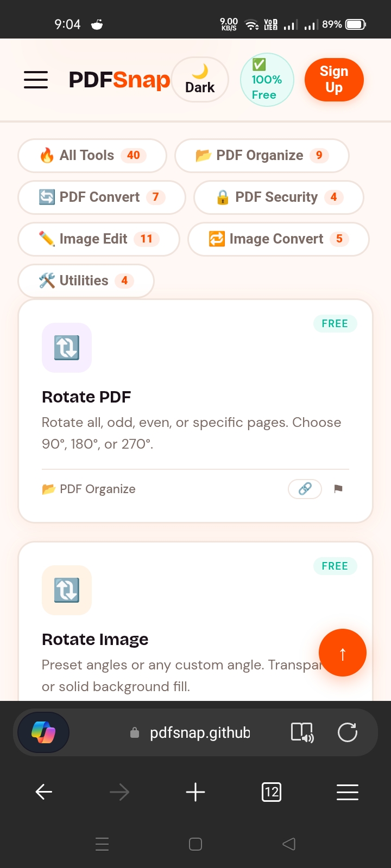The height and width of the screenshot is (868, 391).
Task: Open the Rotate PDF tool icon
Action: coord(67,348)
